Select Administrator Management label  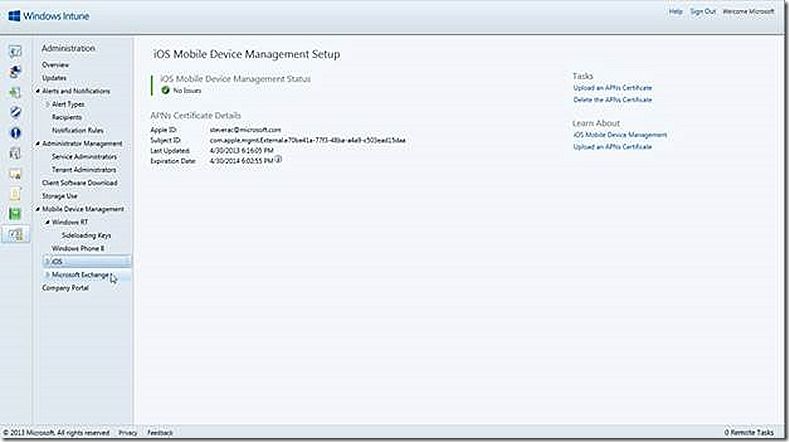click(x=82, y=144)
